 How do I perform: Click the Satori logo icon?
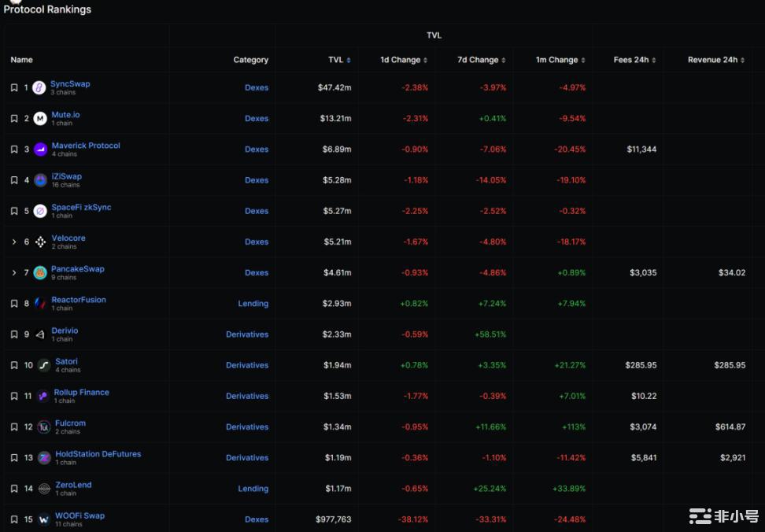pyautogui.click(x=44, y=365)
